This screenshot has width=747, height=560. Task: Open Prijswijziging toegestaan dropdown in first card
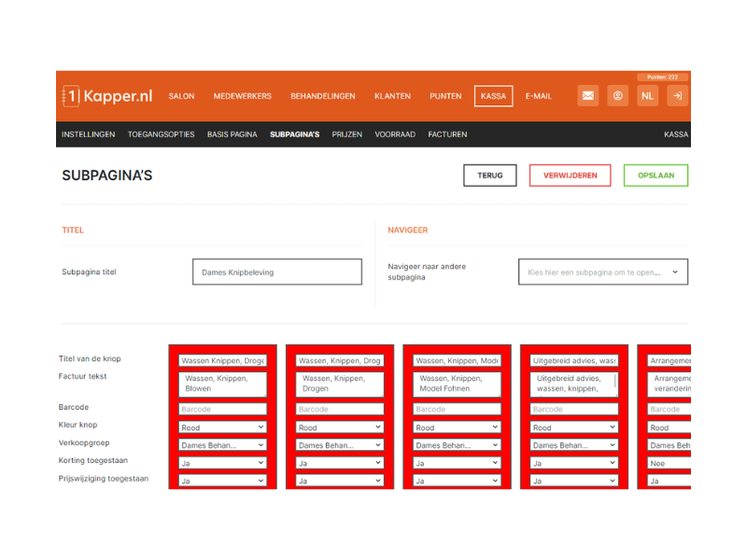click(222, 481)
